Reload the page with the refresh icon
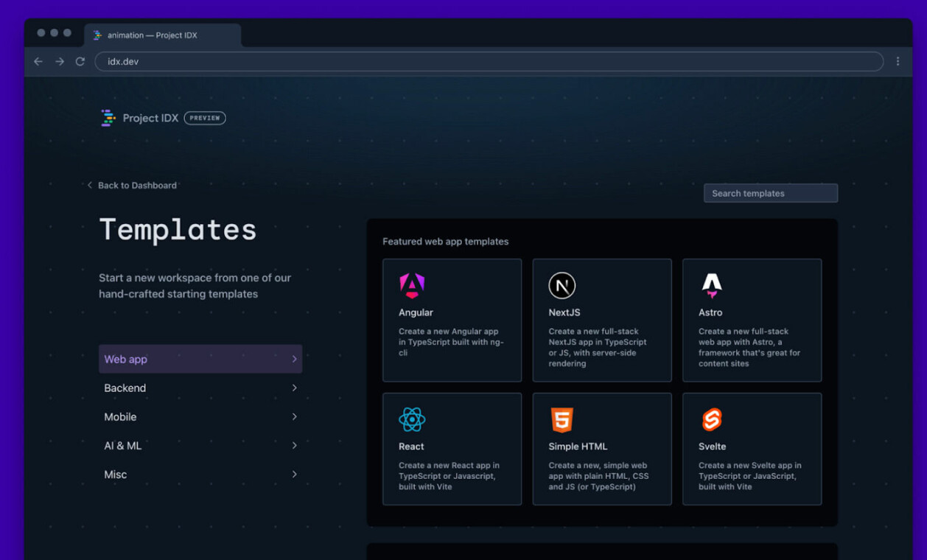This screenshot has height=560, width=927. [x=80, y=62]
